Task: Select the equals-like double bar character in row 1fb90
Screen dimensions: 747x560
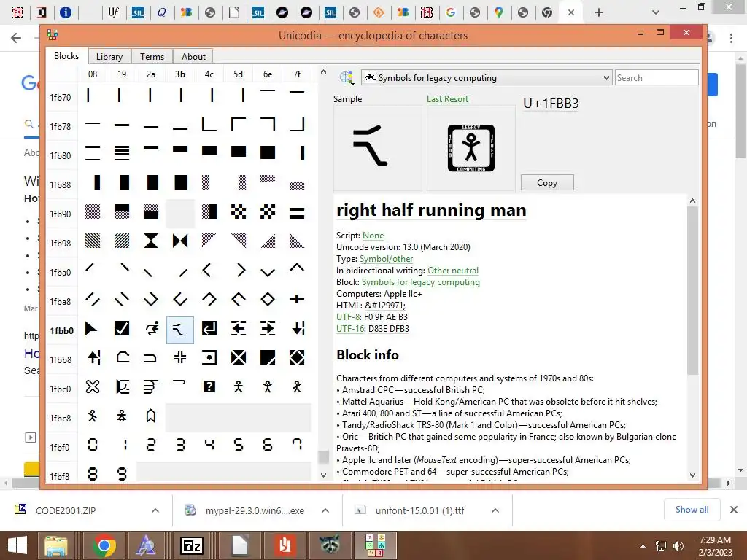Action: coord(297,212)
